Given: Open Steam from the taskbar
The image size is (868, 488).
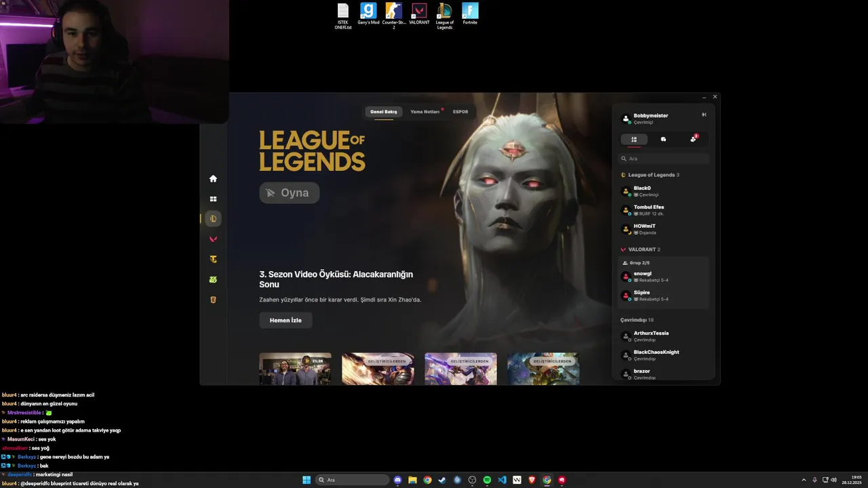Looking at the screenshot, I should (442, 480).
